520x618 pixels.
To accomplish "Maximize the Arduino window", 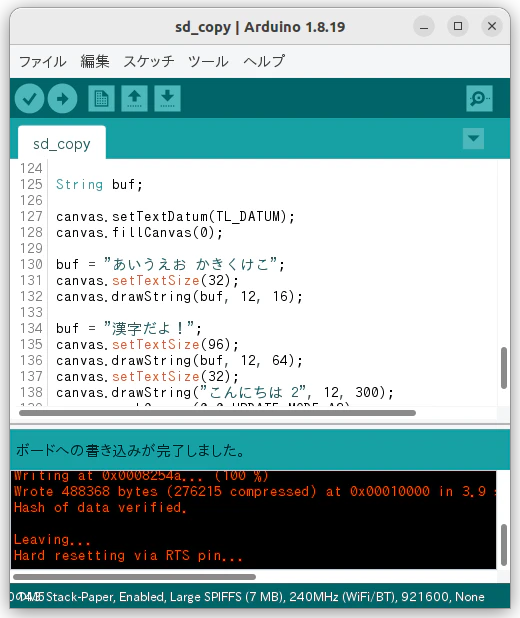I will point(458,26).
